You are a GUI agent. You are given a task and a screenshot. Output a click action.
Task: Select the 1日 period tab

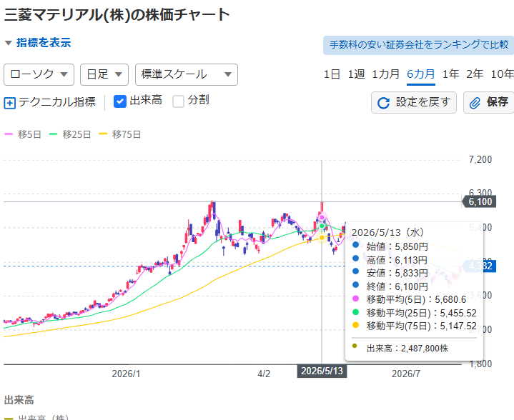332,74
